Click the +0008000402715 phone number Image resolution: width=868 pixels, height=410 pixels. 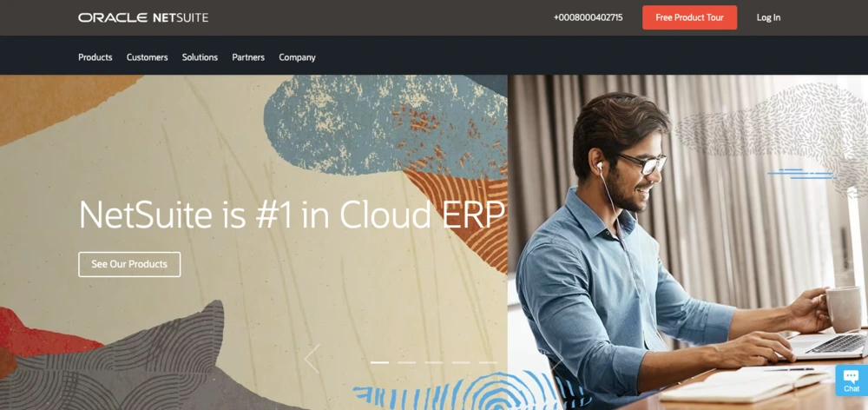click(x=588, y=17)
